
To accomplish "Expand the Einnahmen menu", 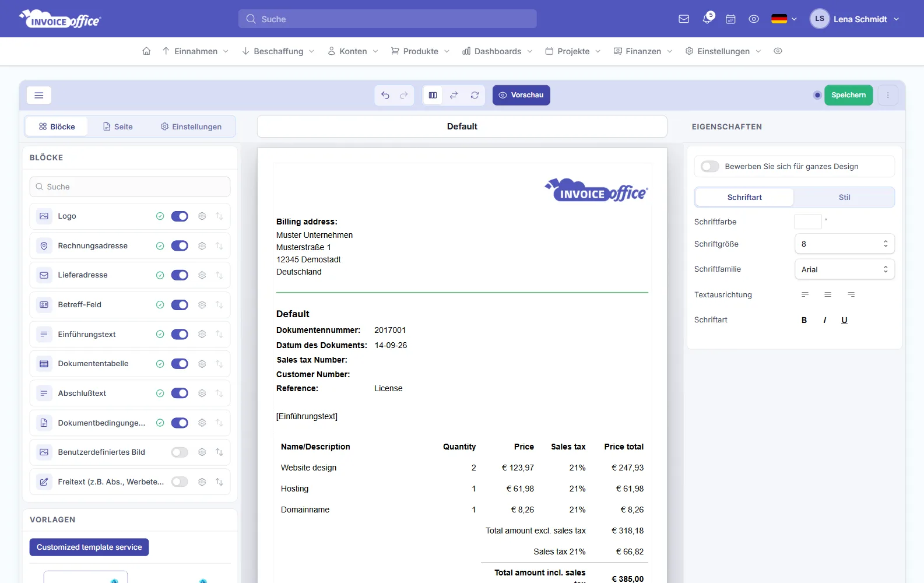I will pyautogui.click(x=195, y=51).
